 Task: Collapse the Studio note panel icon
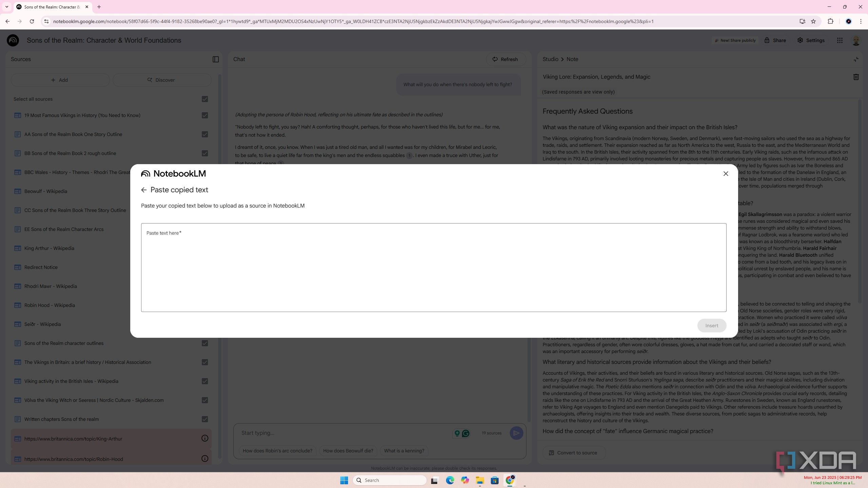[x=856, y=59]
